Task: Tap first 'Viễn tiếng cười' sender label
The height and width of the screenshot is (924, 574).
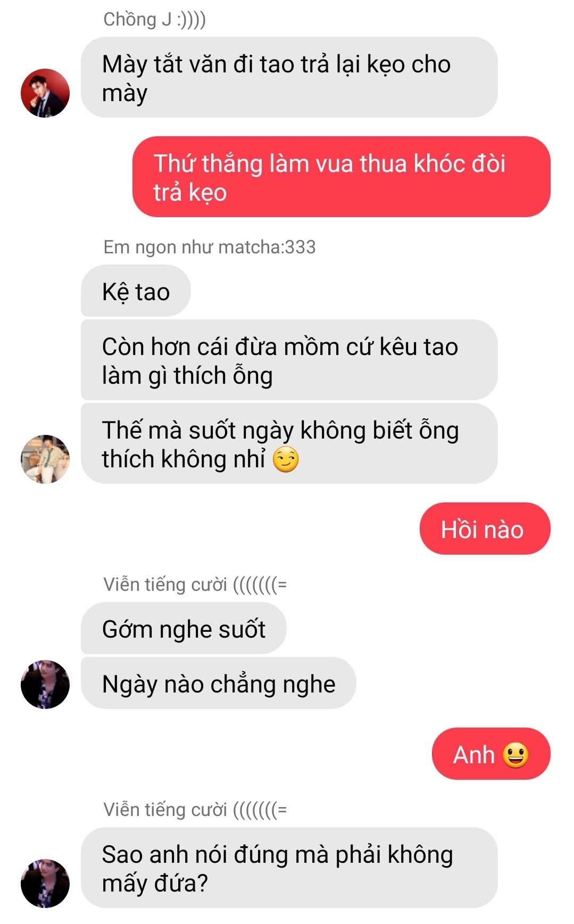Action: pos(195,584)
